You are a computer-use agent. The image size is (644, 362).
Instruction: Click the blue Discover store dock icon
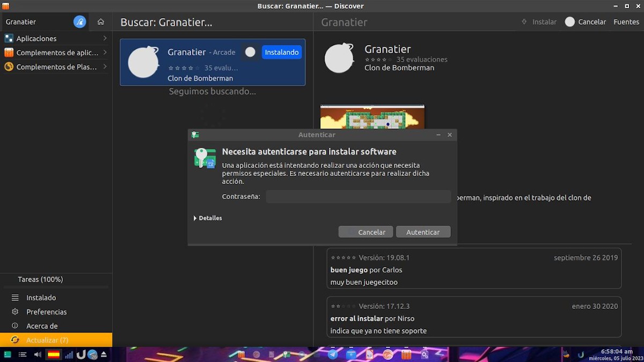(351, 354)
